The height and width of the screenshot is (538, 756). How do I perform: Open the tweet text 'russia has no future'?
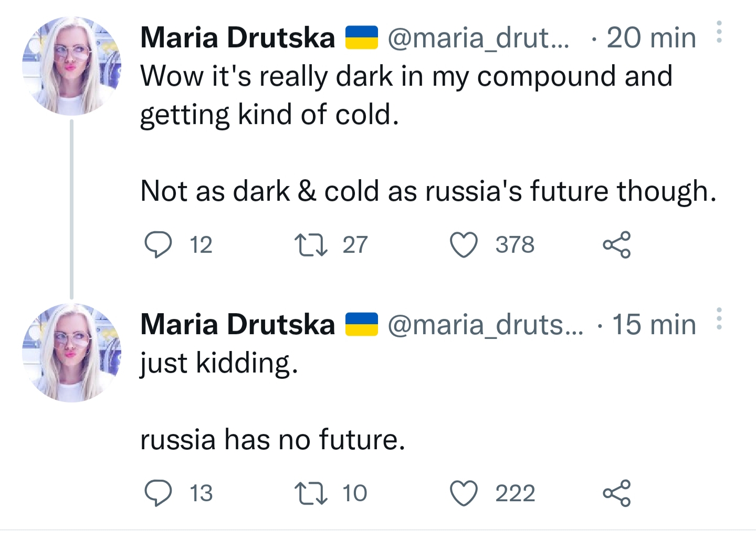point(272,439)
